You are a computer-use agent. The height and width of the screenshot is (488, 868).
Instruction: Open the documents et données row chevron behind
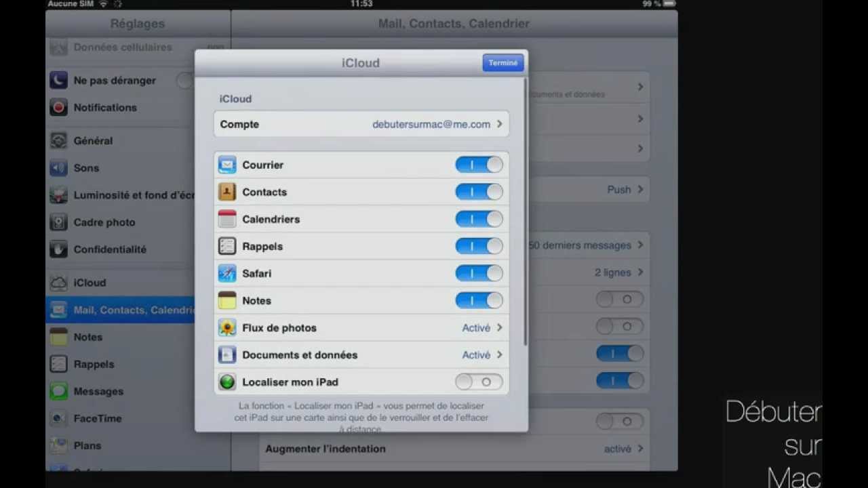(x=640, y=87)
